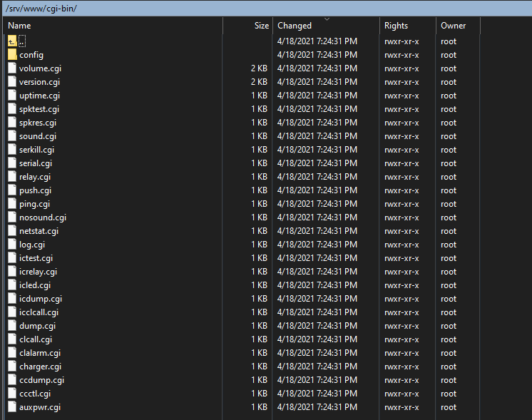Click the version.cgi file icon

click(x=12, y=82)
